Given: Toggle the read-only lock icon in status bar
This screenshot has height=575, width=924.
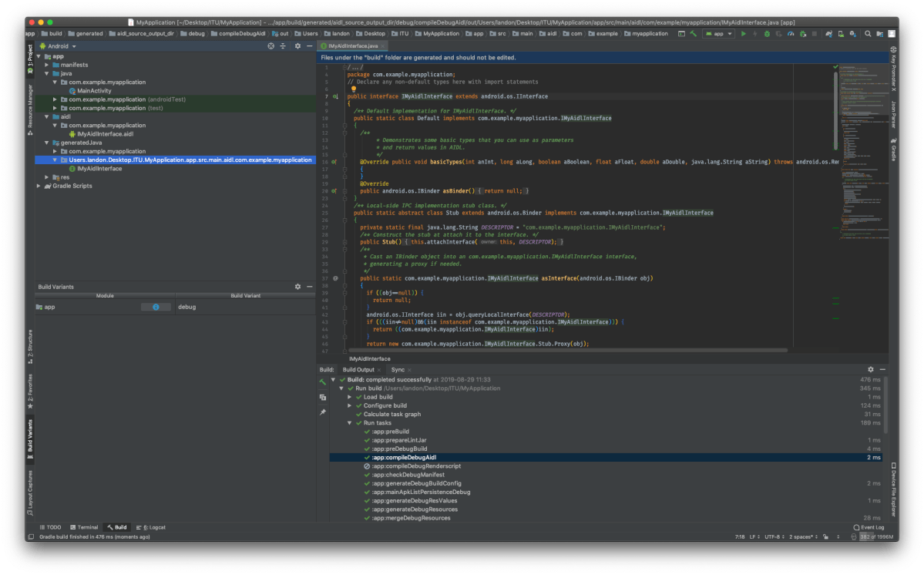Looking at the screenshot, I should click(825, 536).
